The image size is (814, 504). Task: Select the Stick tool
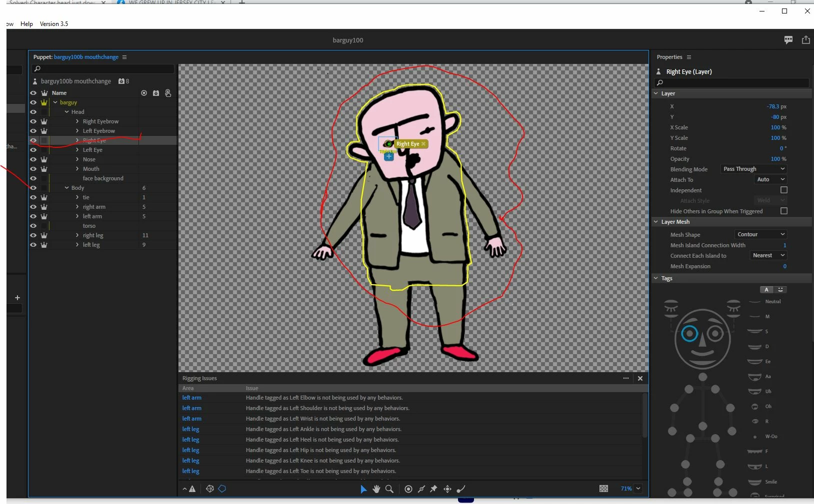421,489
